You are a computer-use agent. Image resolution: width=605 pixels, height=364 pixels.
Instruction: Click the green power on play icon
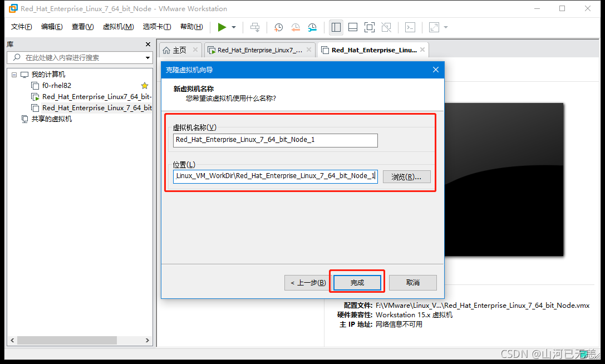click(222, 27)
